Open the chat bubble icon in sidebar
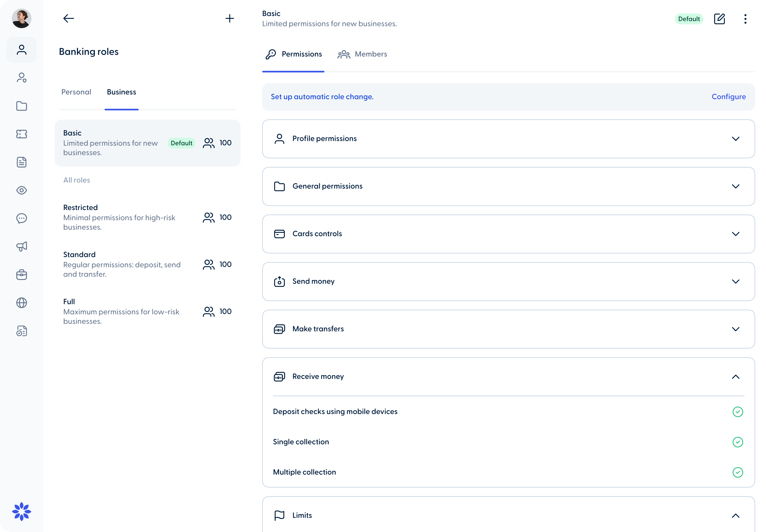 coord(22,218)
